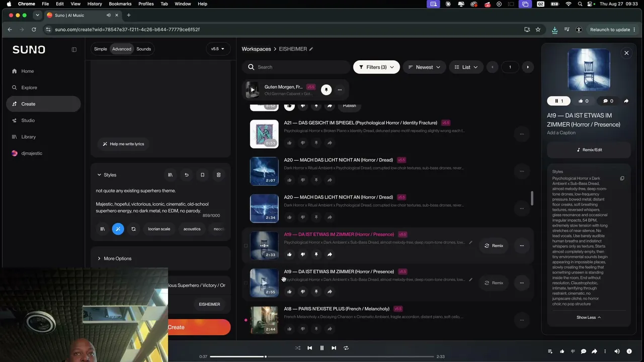
Task: Remix the 2:33 A19 DA IST ETWAS track
Action: 494,246
